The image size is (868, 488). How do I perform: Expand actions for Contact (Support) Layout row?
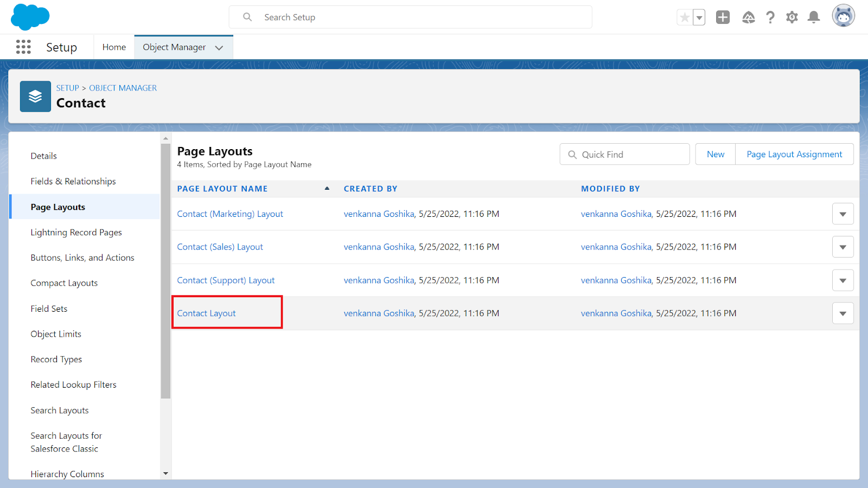tap(843, 280)
